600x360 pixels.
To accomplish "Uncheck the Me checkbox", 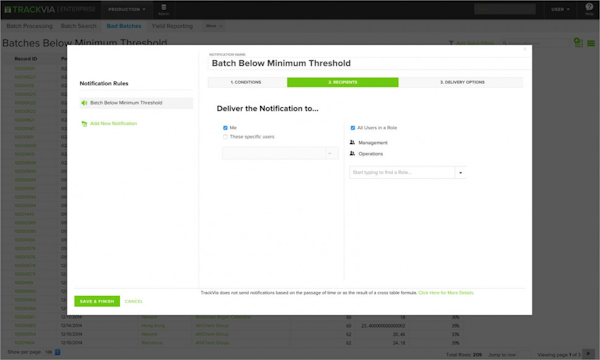I will [225, 128].
